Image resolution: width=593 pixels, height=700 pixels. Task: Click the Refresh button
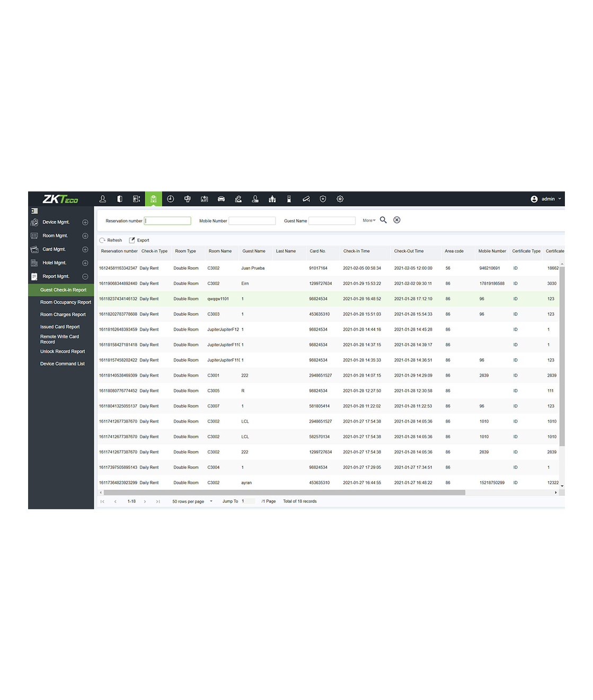click(x=111, y=240)
